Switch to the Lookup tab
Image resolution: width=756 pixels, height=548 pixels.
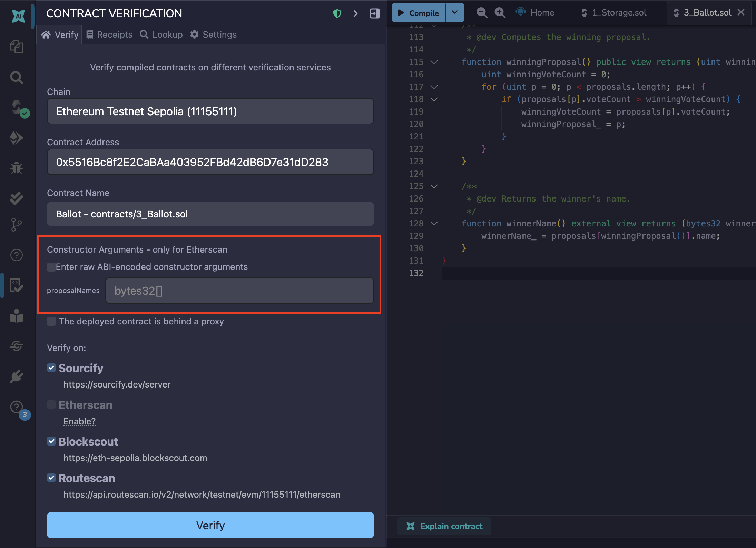161,35
